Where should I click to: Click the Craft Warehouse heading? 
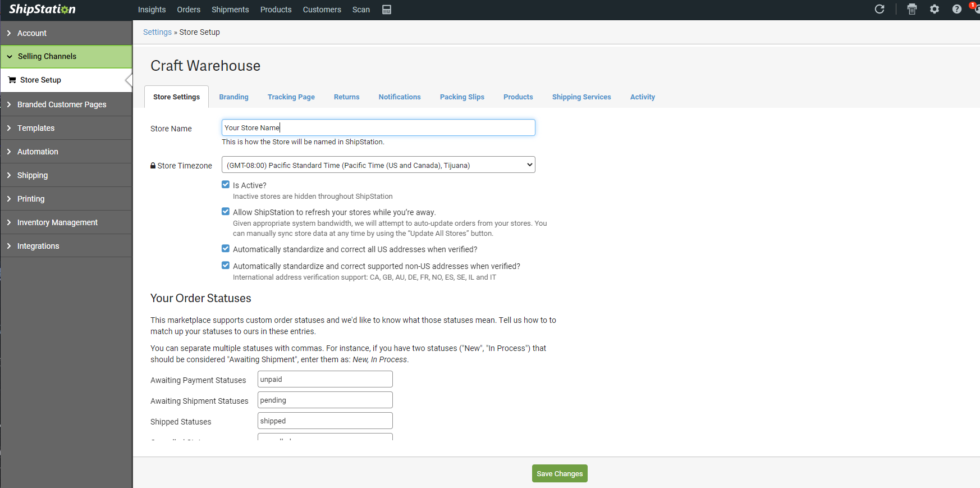[x=205, y=66]
